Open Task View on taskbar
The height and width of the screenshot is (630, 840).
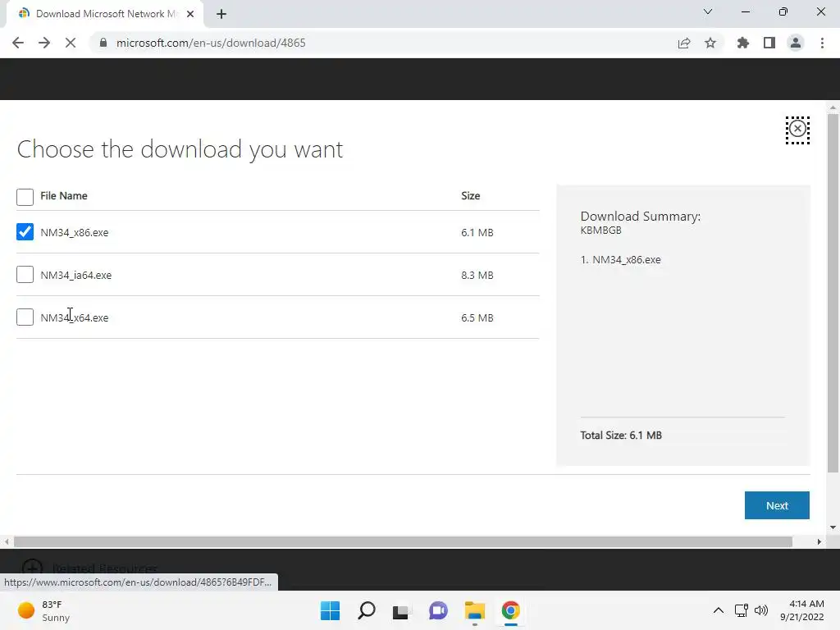click(x=401, y=610)
